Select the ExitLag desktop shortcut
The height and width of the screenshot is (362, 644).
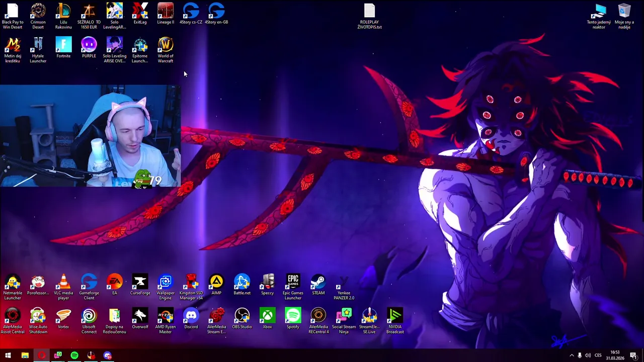[x=140, y=14]
